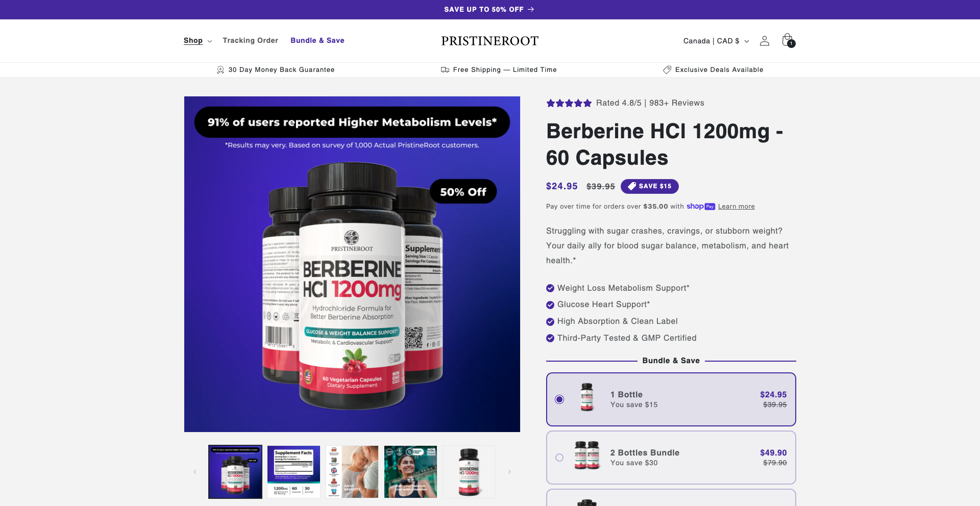Open the Canada CAD currency selector
Screen dimensions: 980x506
[716, 41]
